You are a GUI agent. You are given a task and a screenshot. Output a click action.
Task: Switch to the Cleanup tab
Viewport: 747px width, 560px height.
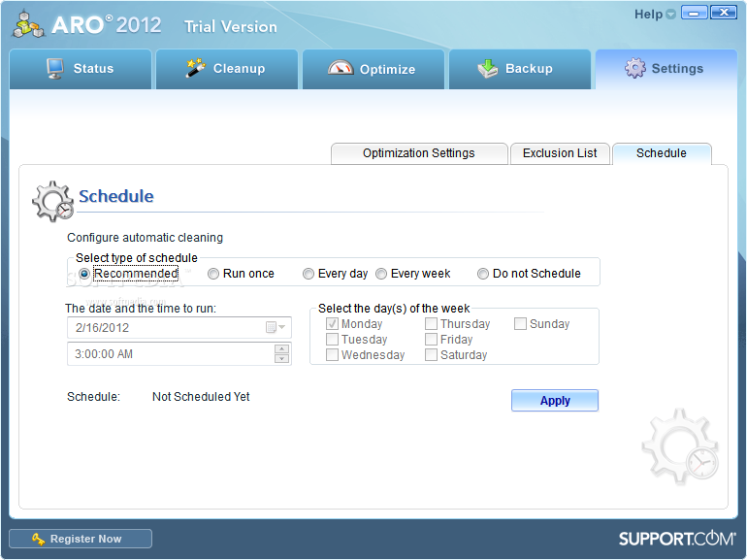click(x=227, y=69)
